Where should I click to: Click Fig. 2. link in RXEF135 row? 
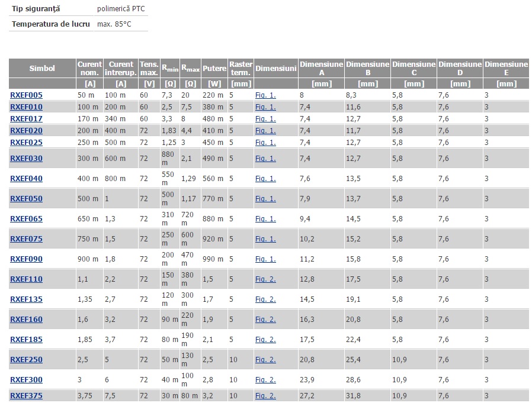click(265, 299)
